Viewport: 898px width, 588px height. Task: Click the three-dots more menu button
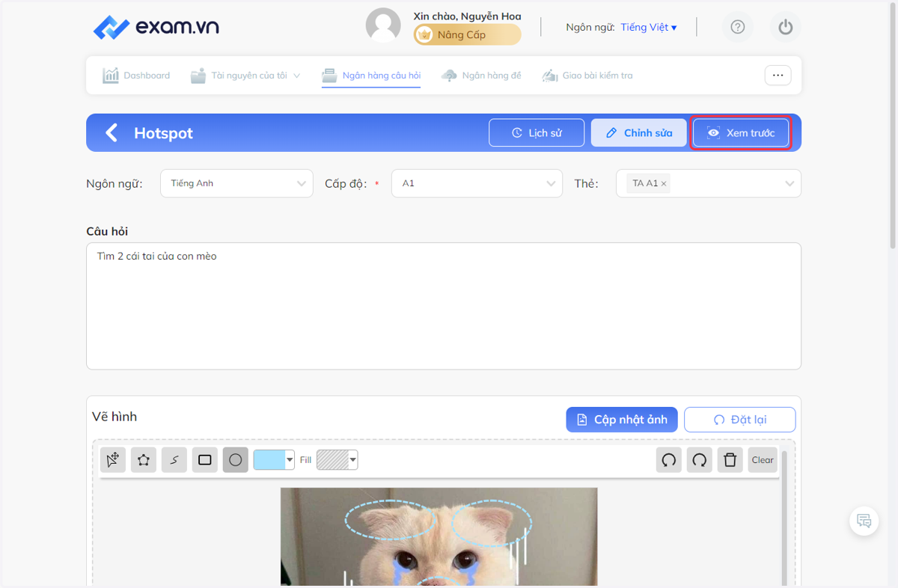[x=778, y=76]
